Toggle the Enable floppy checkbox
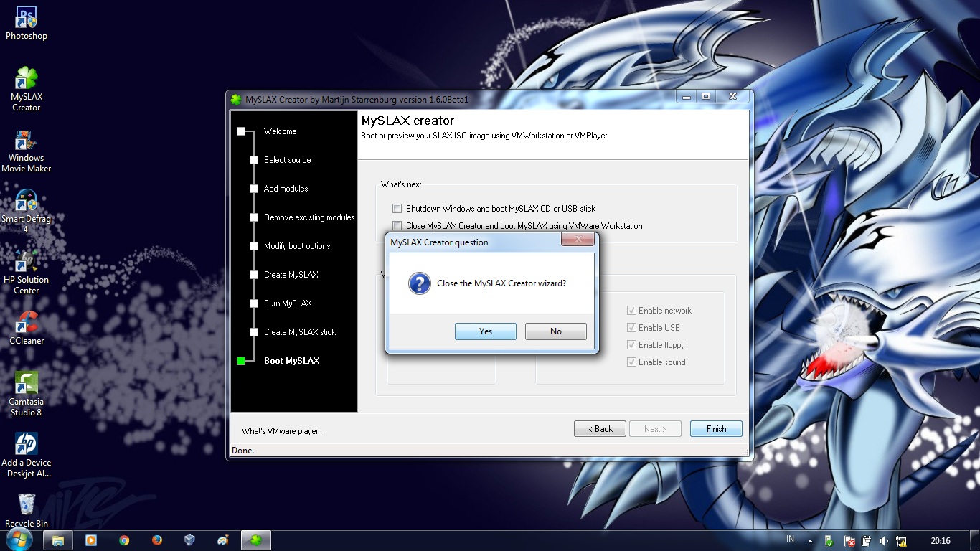Image resolution: width=980 pixels, height=551 pixels. (631, 345)
